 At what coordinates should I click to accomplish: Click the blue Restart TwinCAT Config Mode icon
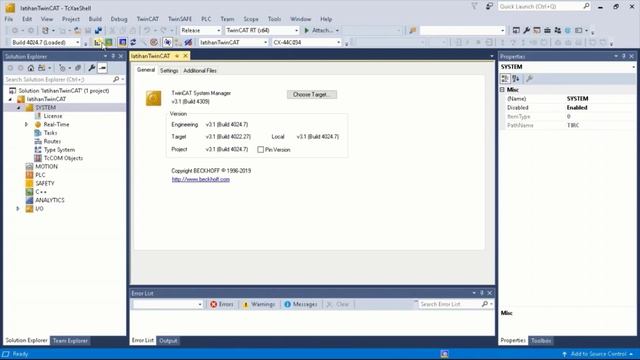pyautogui.click(x=122, y=42)
